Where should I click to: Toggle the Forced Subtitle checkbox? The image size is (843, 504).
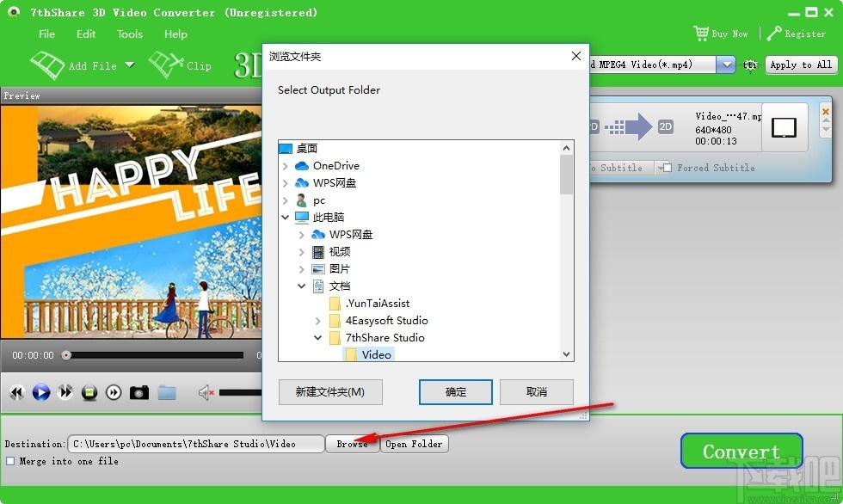668,168
